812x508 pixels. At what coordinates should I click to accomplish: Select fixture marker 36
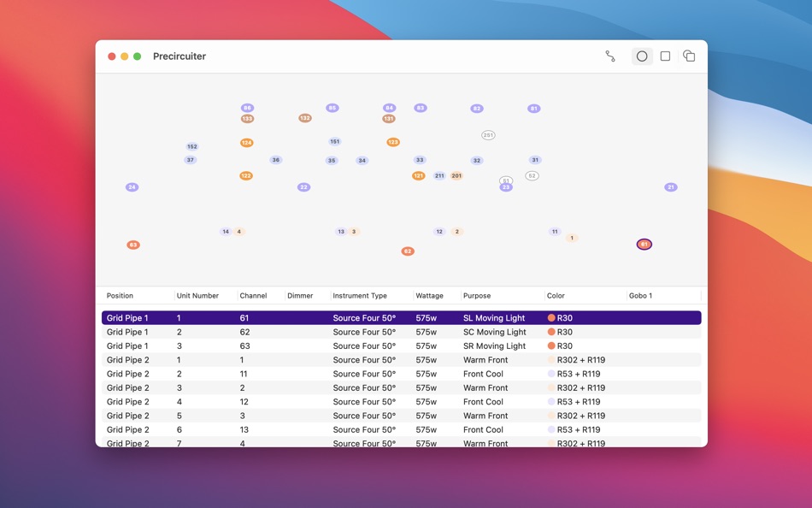tap(275, 160)
